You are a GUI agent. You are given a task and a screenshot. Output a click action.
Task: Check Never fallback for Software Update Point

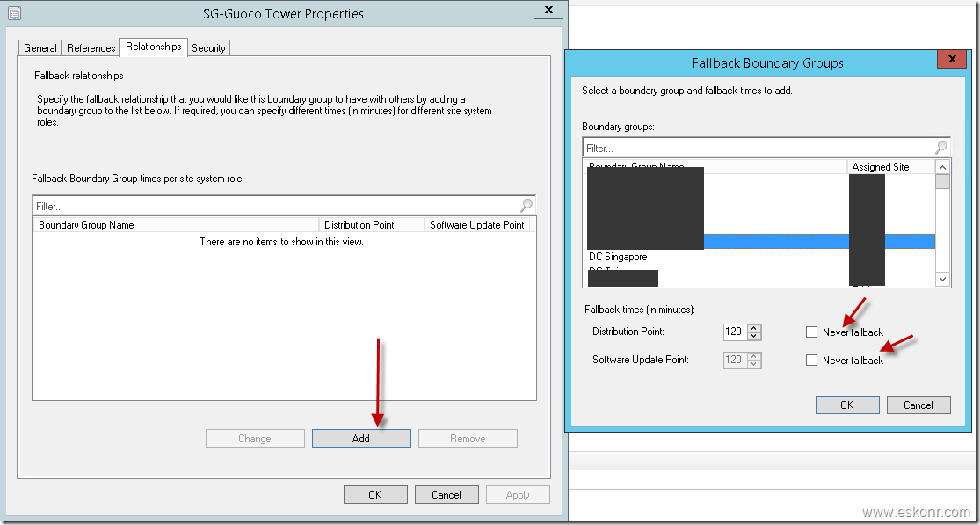(x=811, y=360)
